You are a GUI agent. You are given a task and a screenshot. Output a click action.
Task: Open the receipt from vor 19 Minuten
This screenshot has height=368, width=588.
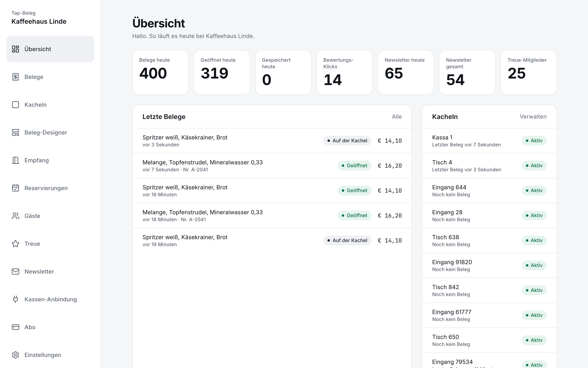pos(272,240)
